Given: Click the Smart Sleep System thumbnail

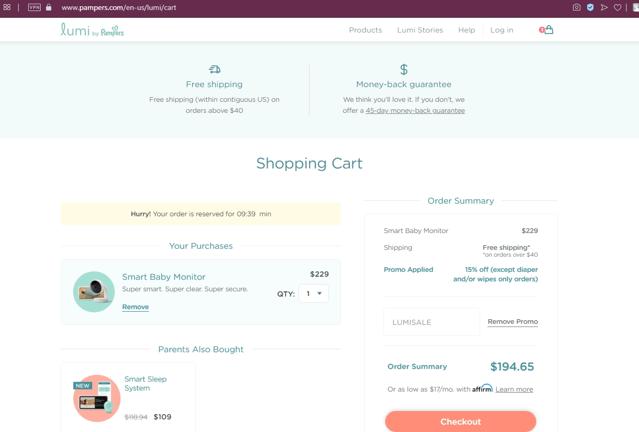Looking at the screenshot, I should pos(97,398).
